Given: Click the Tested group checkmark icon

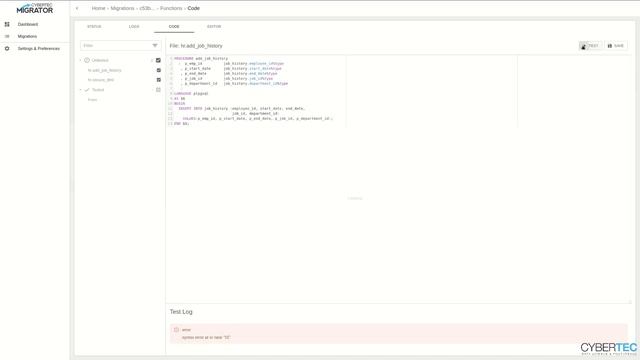Looking at the screenshot, I should point(87,90).
